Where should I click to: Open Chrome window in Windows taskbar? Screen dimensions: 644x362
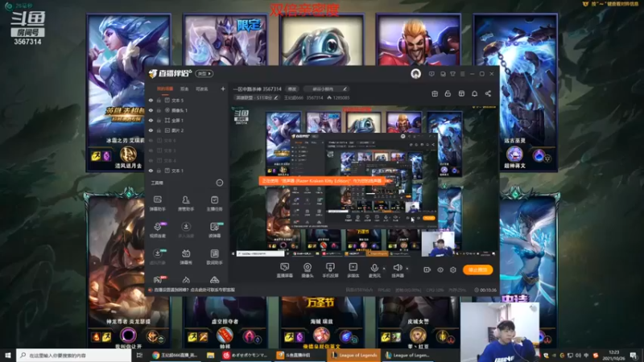175,356
